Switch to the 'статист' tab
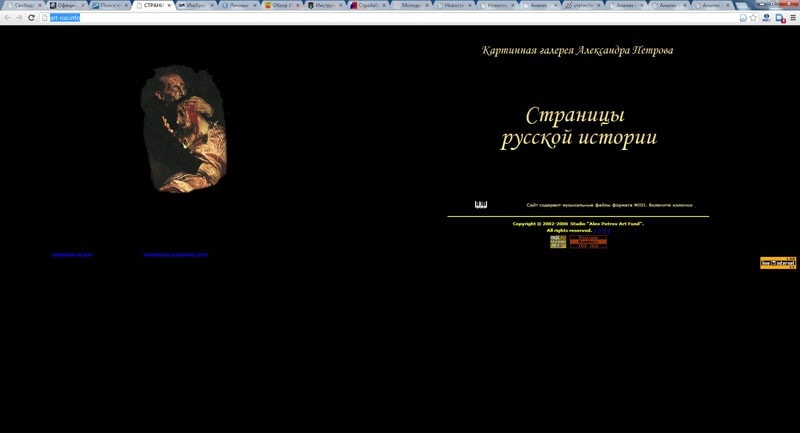Viewport: 800px width, 433px height. (581, 5)
